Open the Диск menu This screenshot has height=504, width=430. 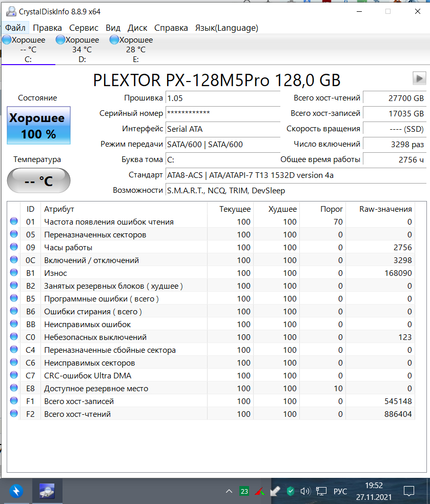point(137,28)
